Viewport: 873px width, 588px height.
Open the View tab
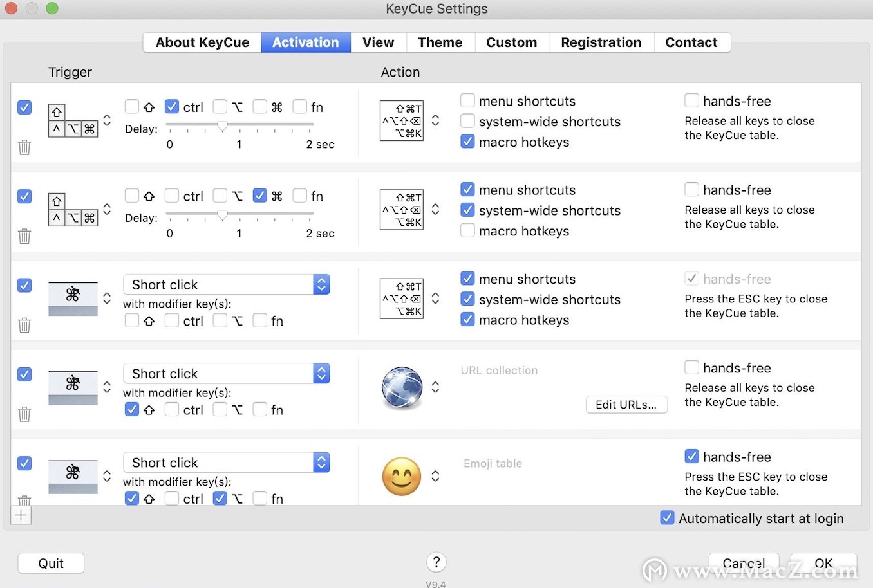379,42
